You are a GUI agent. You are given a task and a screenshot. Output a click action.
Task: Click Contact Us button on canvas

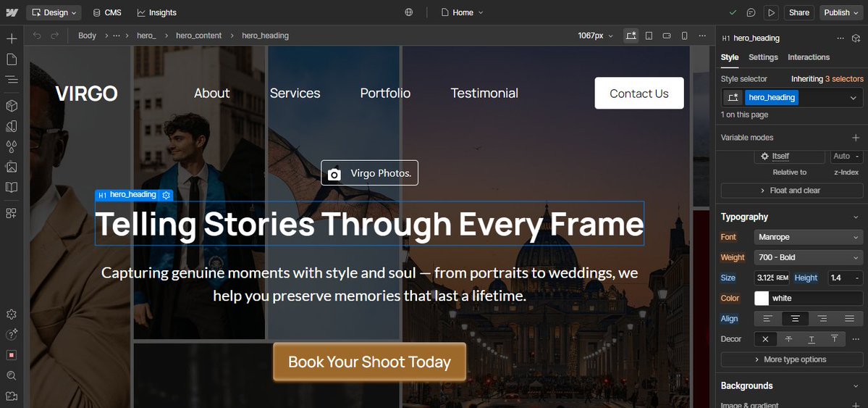639,93
